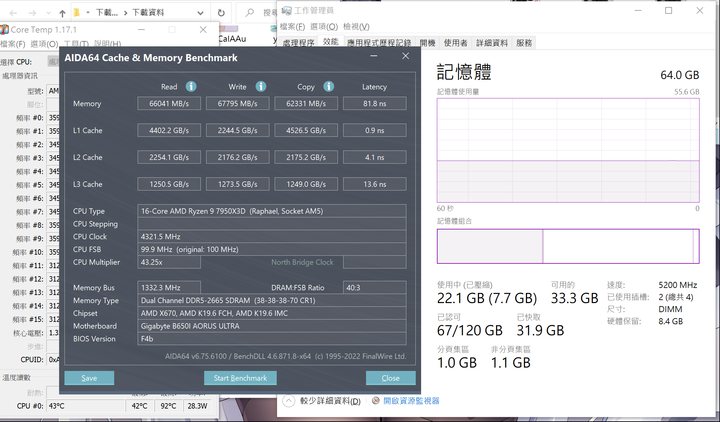Screen dimensions: 720x422
Task: Select the L3 Cache Latency value 13.6 ns
Action: coord(375,184)
